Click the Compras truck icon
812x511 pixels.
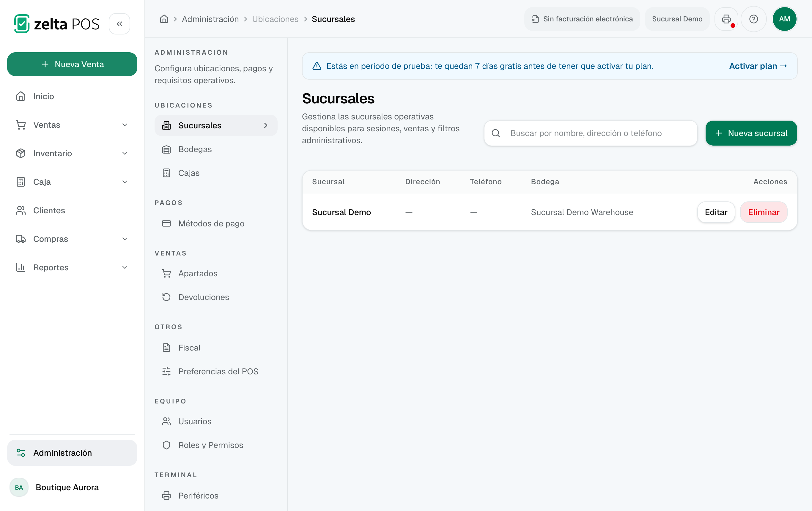coord(21,239)
